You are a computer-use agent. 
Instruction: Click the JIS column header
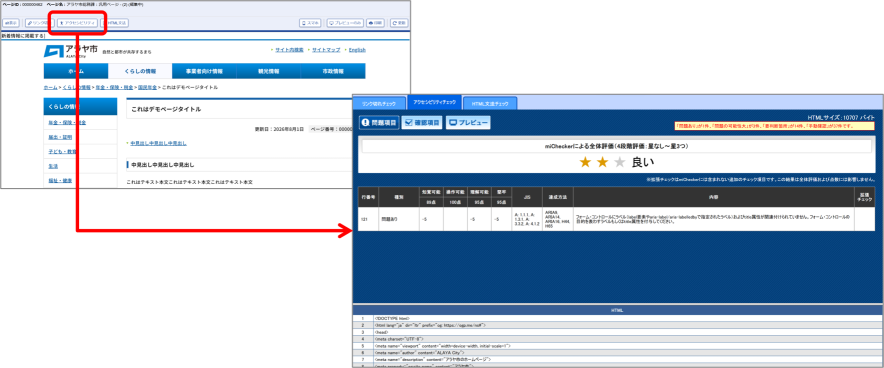pyautogui.click(x=527, y=198)
